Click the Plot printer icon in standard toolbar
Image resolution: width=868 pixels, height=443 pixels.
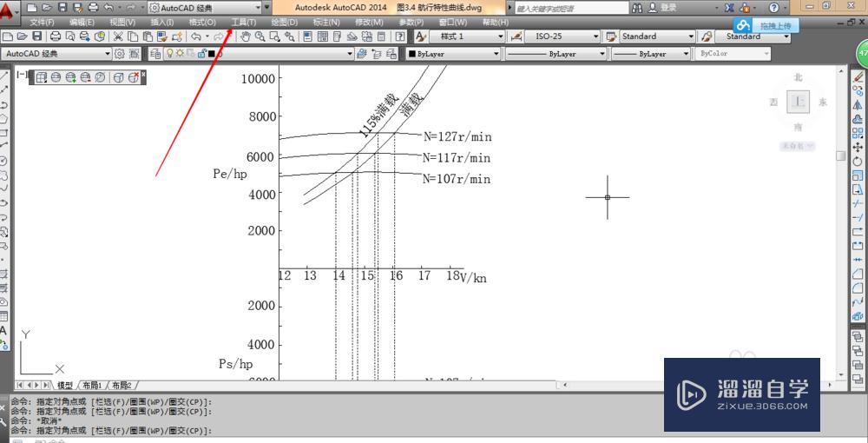[56, 36]
